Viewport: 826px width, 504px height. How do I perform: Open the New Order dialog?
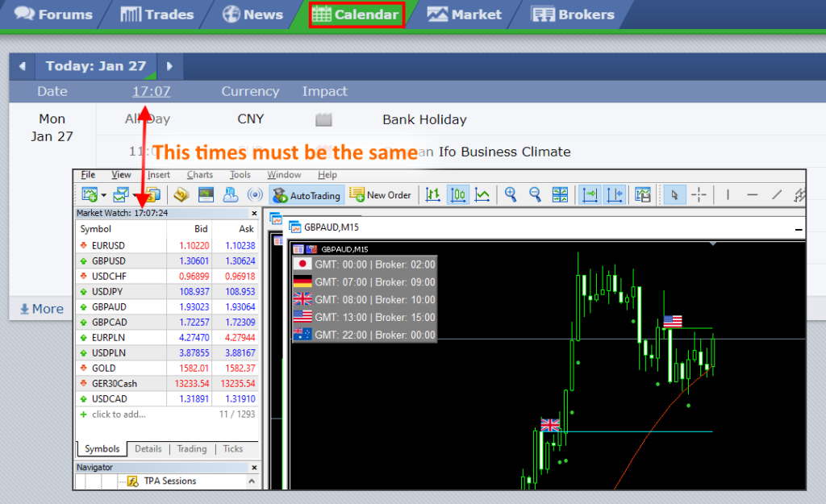coord(380,194)
